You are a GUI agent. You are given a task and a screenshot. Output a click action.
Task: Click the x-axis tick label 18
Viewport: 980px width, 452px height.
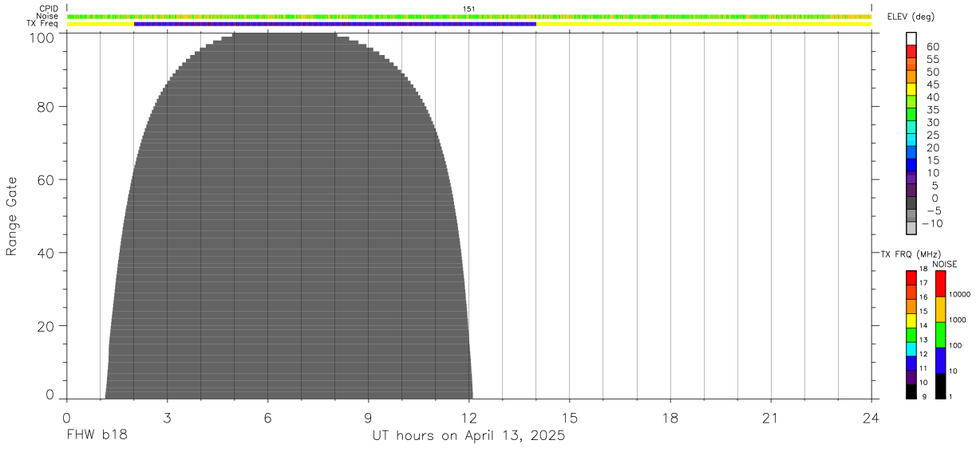pyautogui.click(x=670, y=417)
